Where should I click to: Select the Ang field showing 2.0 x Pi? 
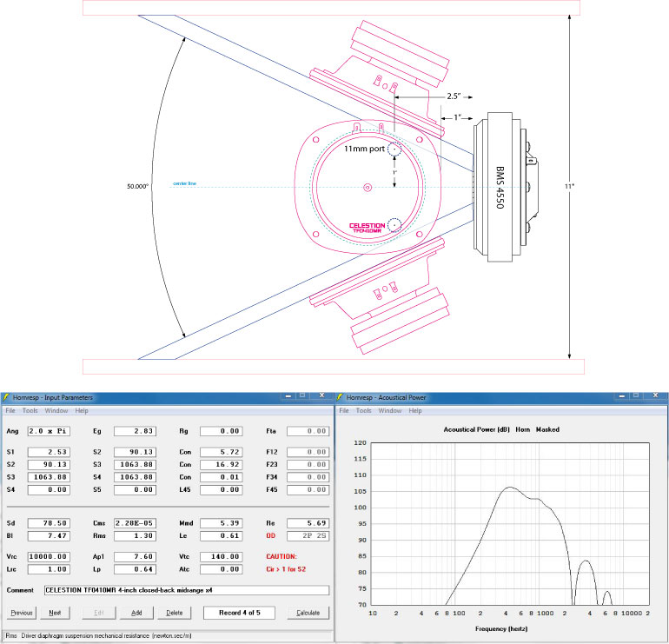tap(49, 431)
